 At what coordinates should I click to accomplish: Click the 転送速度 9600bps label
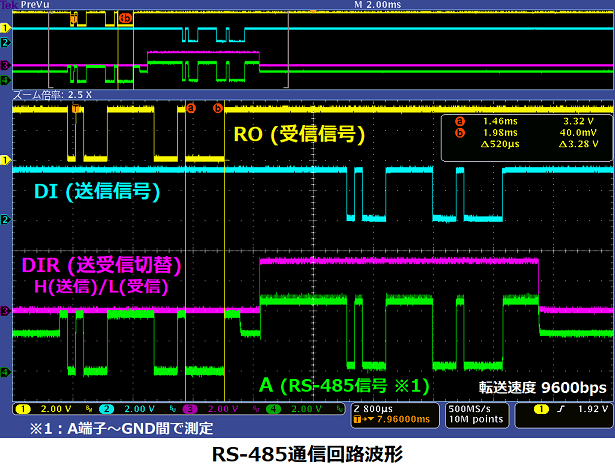point(543,388)
